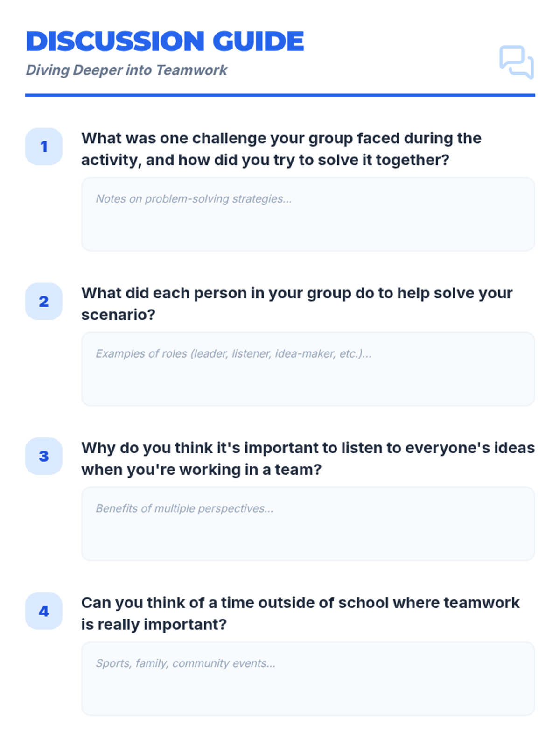560x747 pixels.
Task: Select the number 4 question badge
Action: click(44, 611)
